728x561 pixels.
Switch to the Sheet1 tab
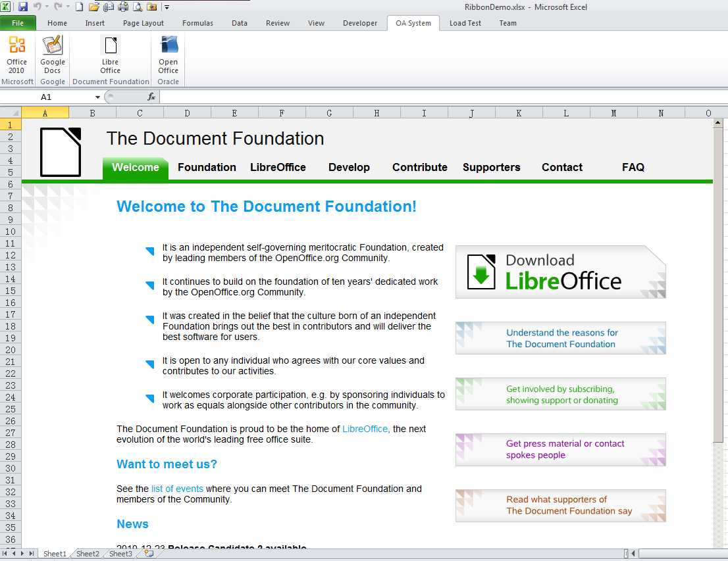(55, 554)
